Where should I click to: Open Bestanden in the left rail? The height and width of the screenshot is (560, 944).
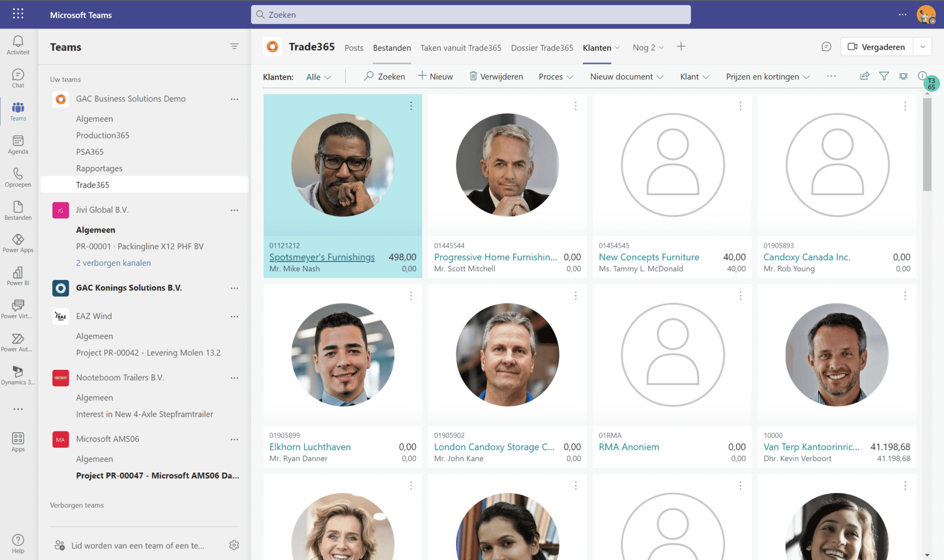click(x=18, y=211)
